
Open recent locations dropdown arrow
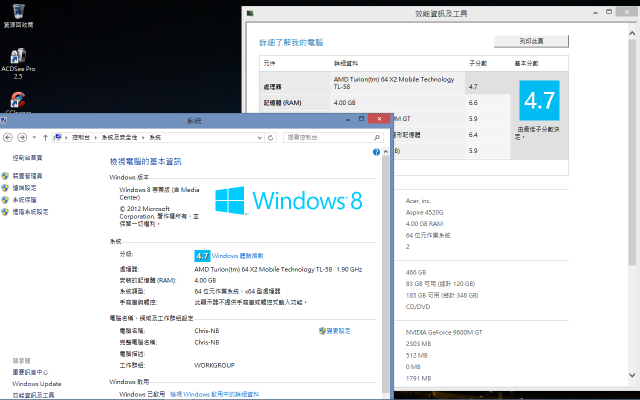click(34, 138)
